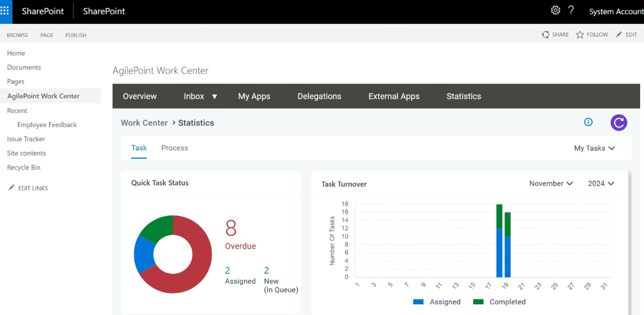Open Delegations in Work Center menu
Screen dimensions: 644x315
pyautogui.click(x=319, y=96)
